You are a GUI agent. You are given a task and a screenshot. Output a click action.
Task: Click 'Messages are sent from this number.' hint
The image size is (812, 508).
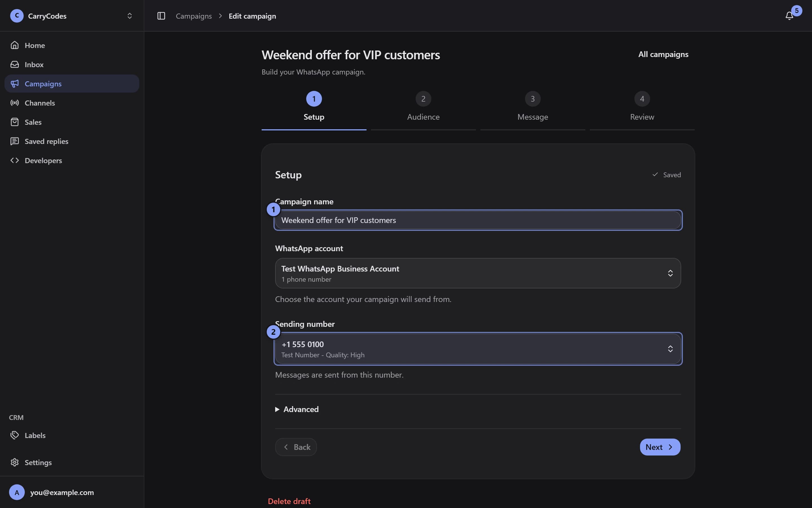pyautogui.click(x=339, y=375)
